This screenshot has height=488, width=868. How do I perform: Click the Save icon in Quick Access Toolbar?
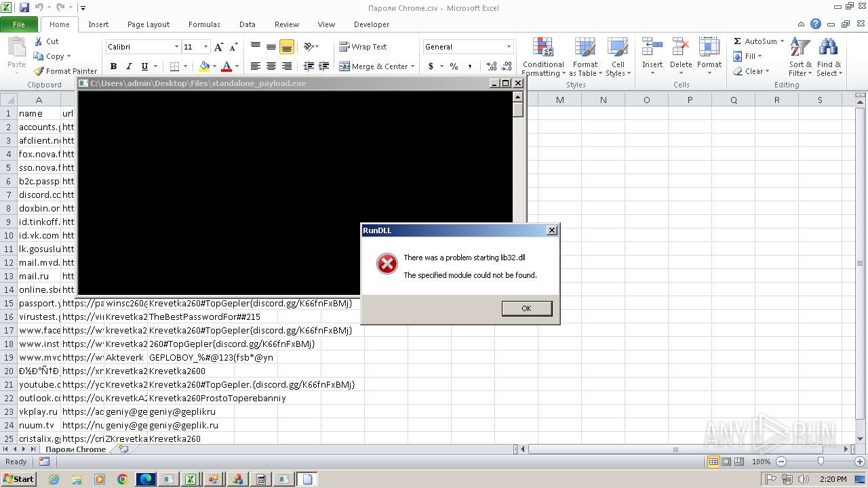(24, 8)
